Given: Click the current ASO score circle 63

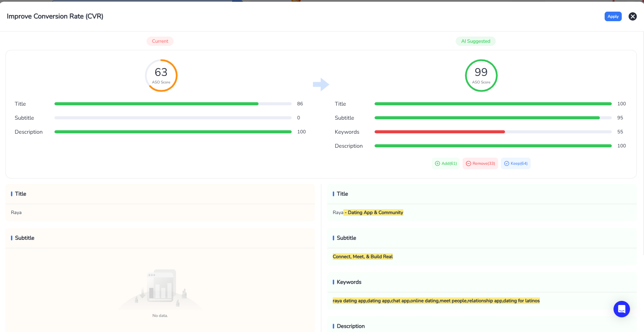Looking at the screenshot, I should (x=161, y=76).
